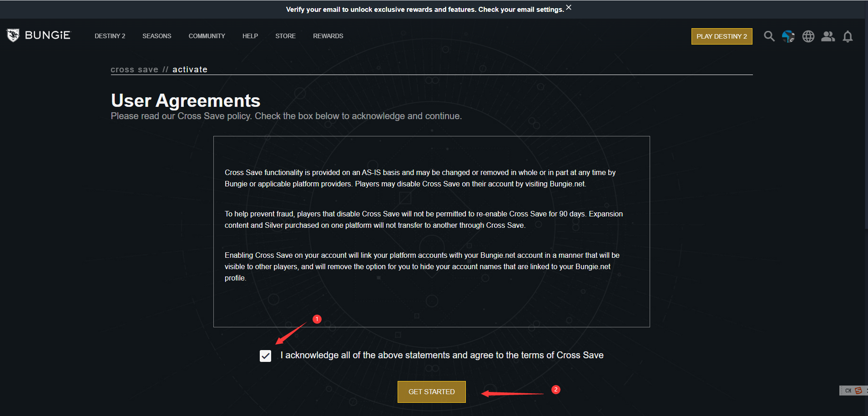This screenshot has height=416, width=868.
Task: Click the page vertical scrollbar
Action: point(866,136)
